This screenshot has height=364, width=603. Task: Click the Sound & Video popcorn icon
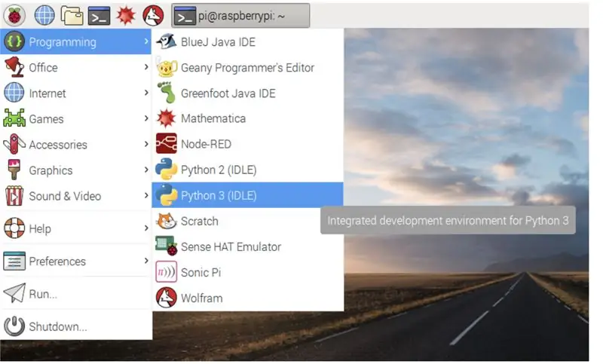point(14,196)
